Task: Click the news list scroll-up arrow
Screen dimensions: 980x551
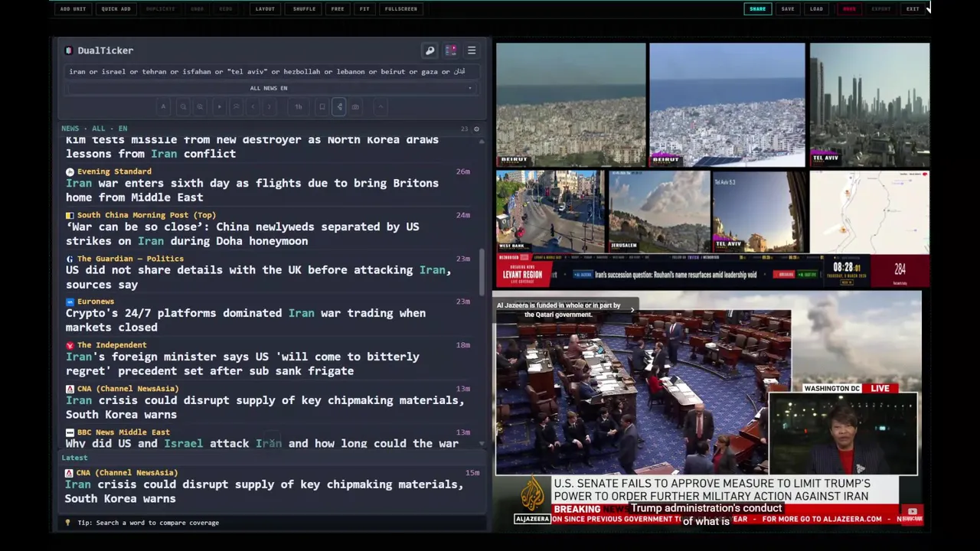Action: [482, 141]
